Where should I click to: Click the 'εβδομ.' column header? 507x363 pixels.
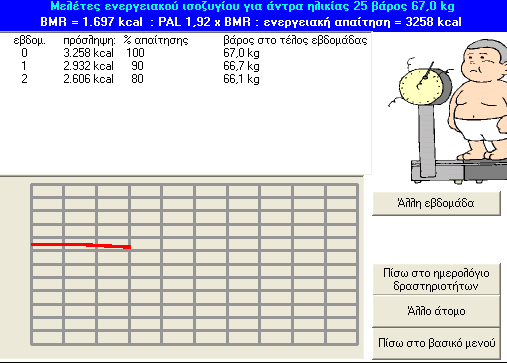[29, 41]
